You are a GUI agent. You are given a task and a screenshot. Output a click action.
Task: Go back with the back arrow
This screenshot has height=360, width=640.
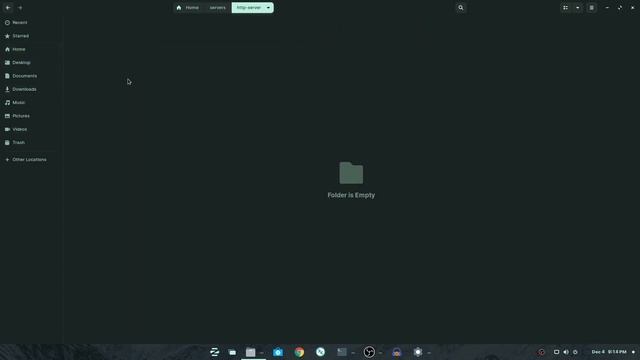[x=8, y=8]
